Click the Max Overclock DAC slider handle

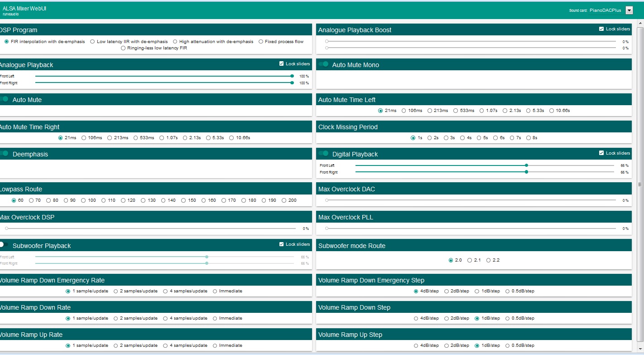(327, 200)
